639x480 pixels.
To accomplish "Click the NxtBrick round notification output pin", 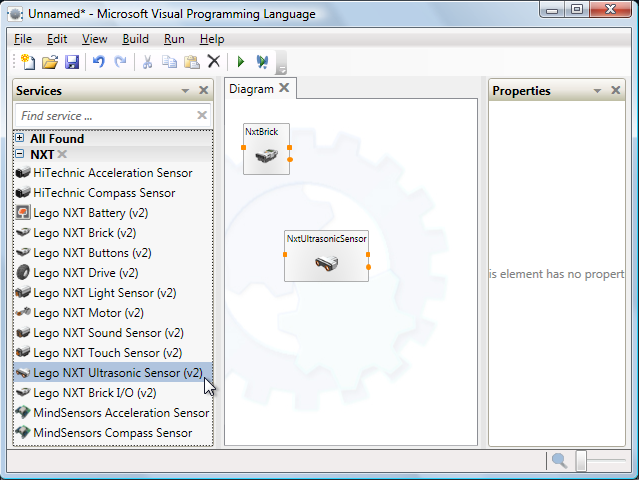I will [x=290, y=159].
